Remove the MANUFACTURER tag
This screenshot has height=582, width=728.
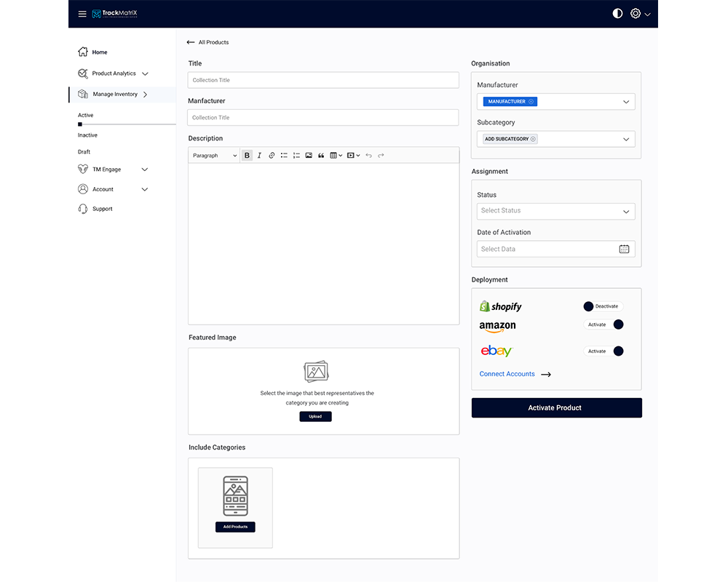531,102
